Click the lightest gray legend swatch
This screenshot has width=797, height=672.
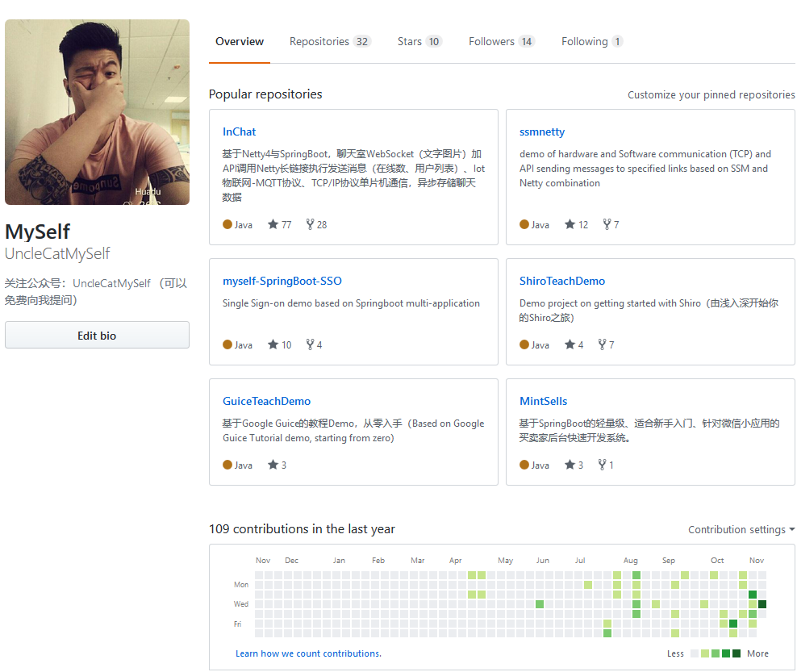(695, 653)
